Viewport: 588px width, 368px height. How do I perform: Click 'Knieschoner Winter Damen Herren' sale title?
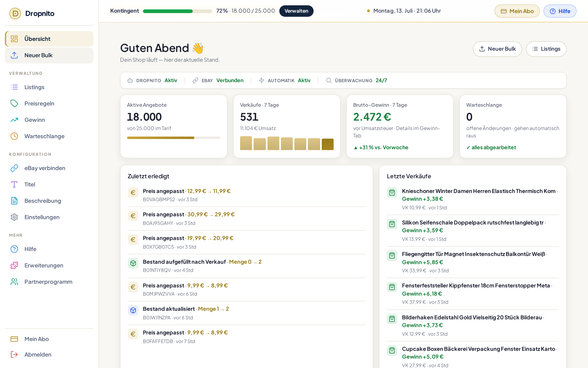479,191
